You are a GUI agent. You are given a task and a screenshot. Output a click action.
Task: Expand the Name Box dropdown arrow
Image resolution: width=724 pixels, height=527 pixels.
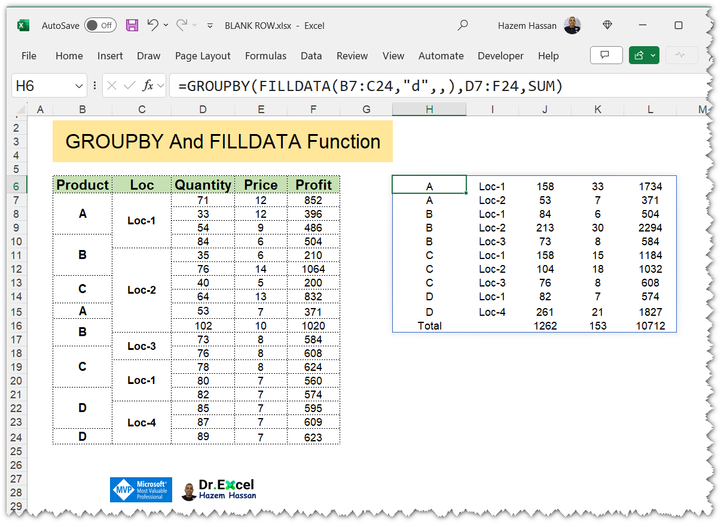coord(79,86)
